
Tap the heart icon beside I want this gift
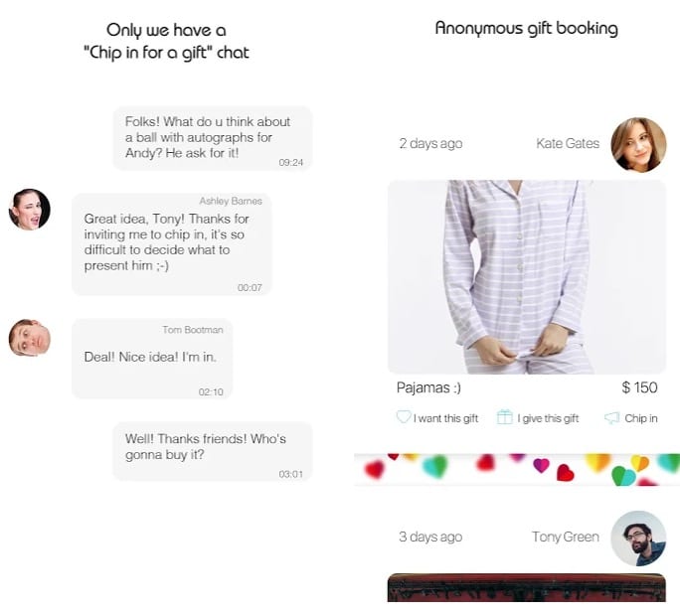[404, 417]
